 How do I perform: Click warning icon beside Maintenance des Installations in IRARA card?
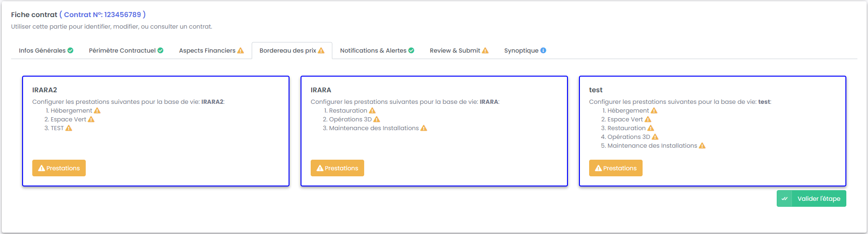tap(424, 128)
